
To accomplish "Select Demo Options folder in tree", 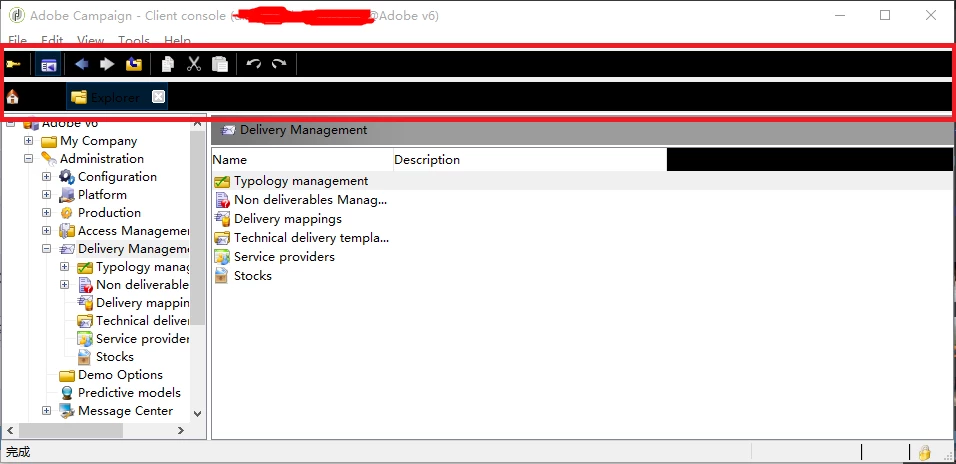I will click(120, 374).
